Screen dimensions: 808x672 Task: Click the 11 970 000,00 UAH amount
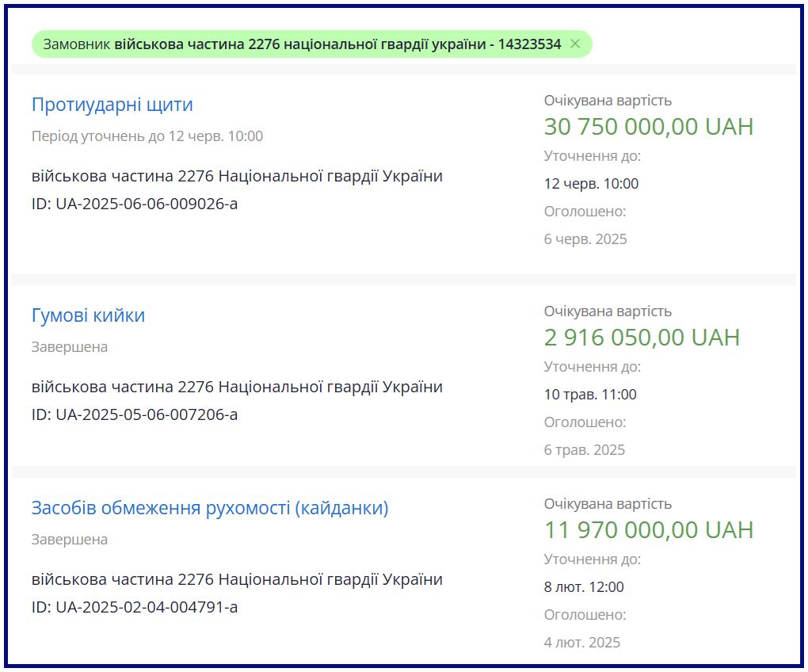coord(649,530)
